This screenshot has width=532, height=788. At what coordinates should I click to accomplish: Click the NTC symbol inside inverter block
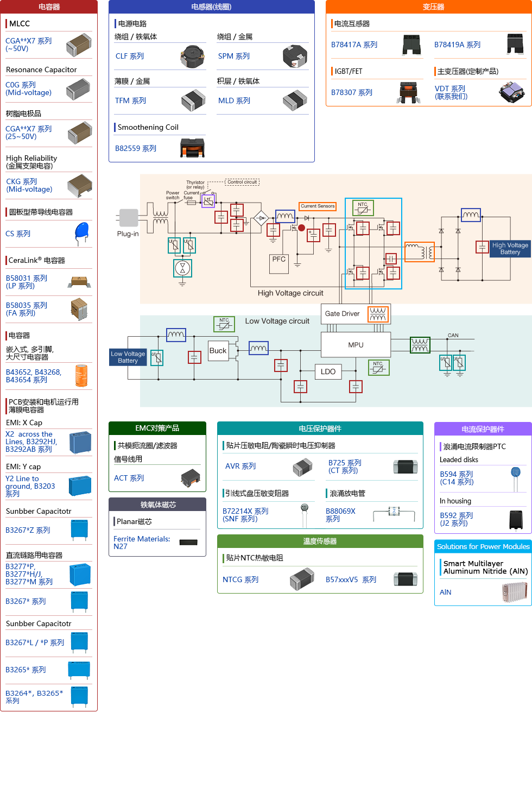tap(363, 208)
